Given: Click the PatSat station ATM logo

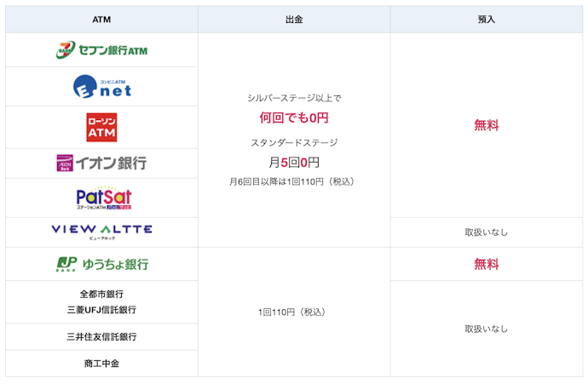Looking at the screenshot, I should click(104, 198).
